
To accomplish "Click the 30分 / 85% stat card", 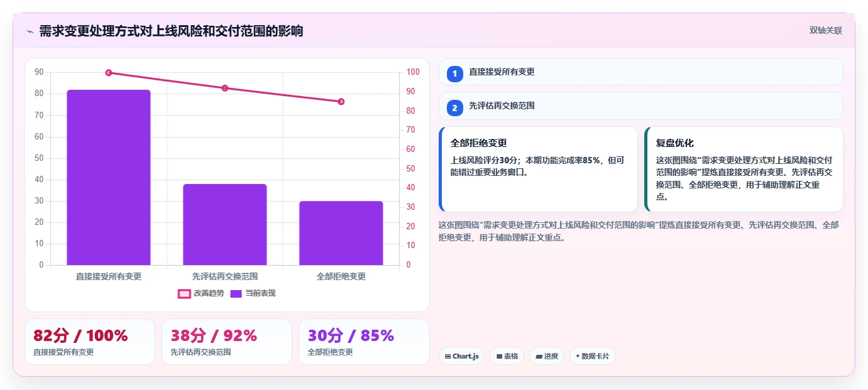I will 364,342.
